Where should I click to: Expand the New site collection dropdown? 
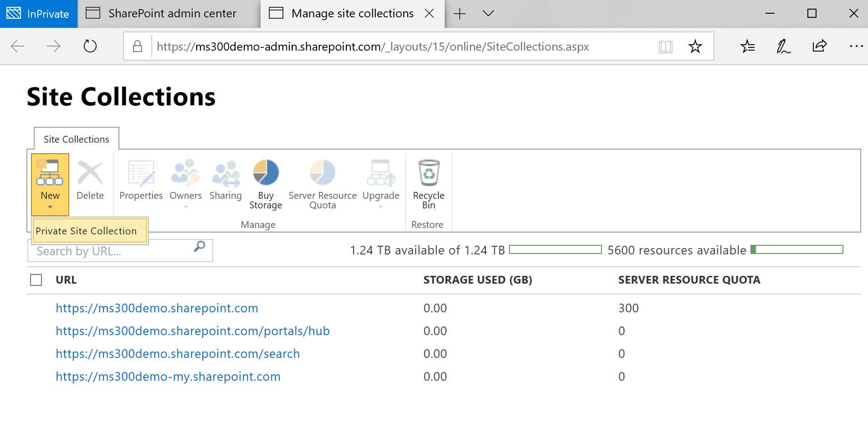[50, 207]
